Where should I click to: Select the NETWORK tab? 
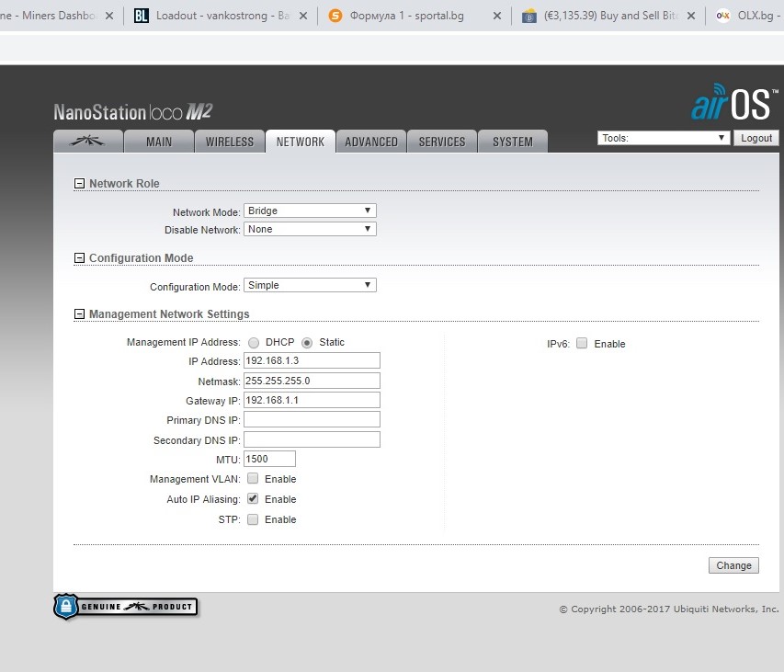click(301, 142)
